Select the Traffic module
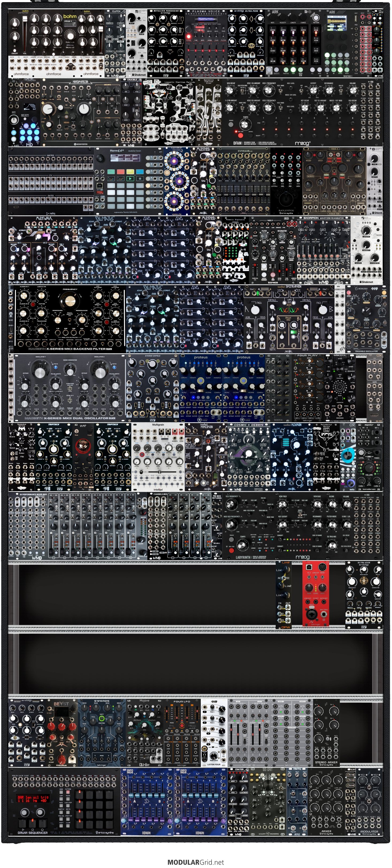This screenshot has height=868, width=392. [297, 802]
